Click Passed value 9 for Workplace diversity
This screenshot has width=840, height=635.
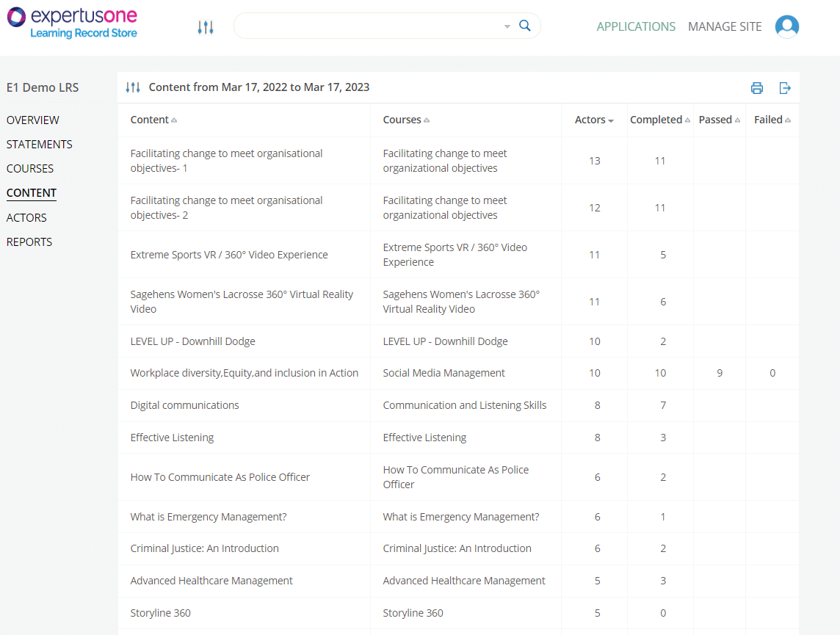[x=720, y=373]
